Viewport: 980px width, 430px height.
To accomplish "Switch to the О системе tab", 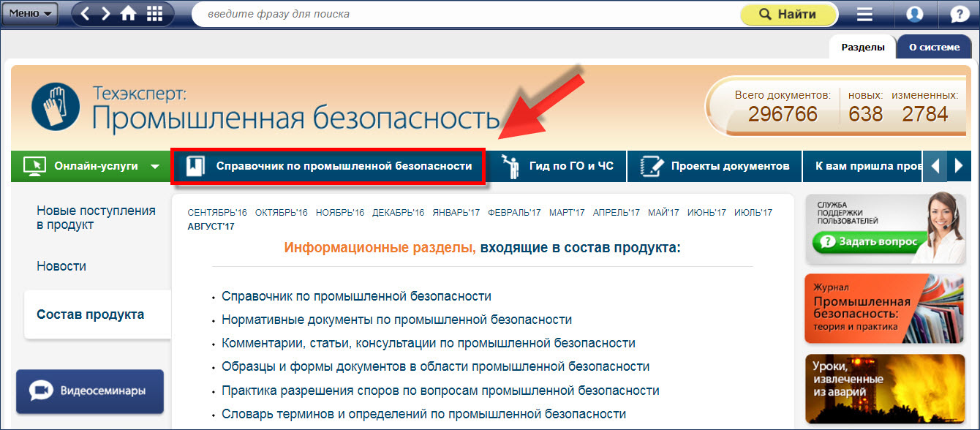I will click(934, 47).
